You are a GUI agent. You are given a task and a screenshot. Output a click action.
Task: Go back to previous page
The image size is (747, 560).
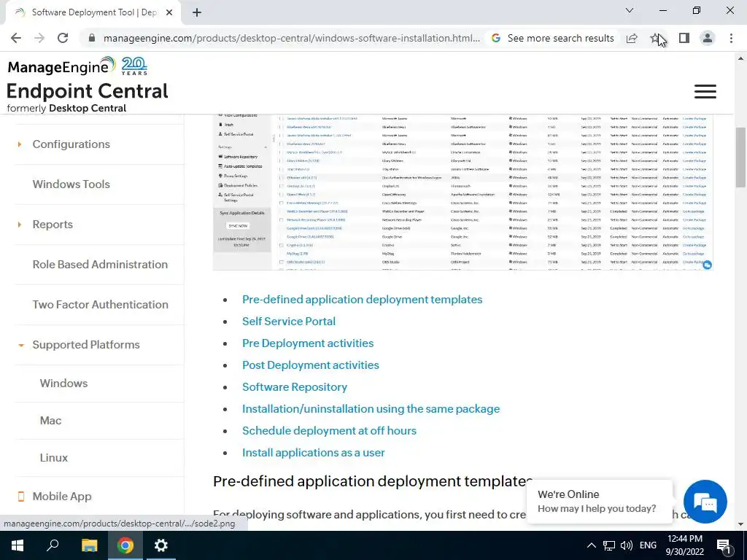pyautogui.click(x=16, y=38)
